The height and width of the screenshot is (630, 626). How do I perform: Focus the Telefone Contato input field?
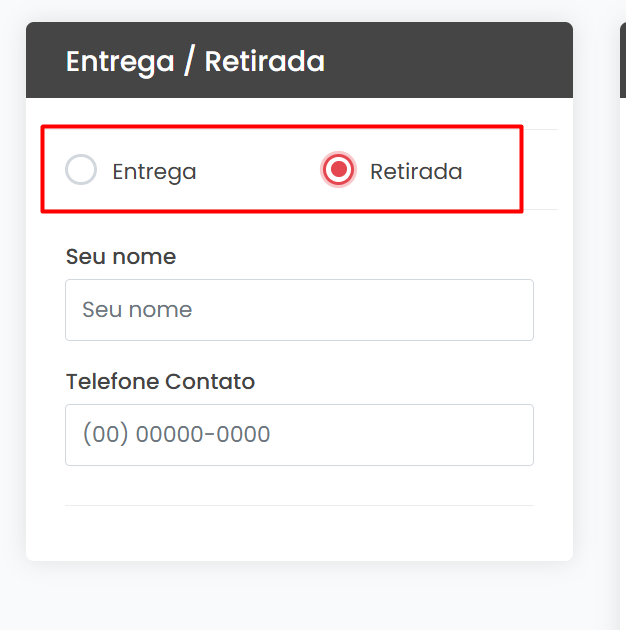pos(299,435)
